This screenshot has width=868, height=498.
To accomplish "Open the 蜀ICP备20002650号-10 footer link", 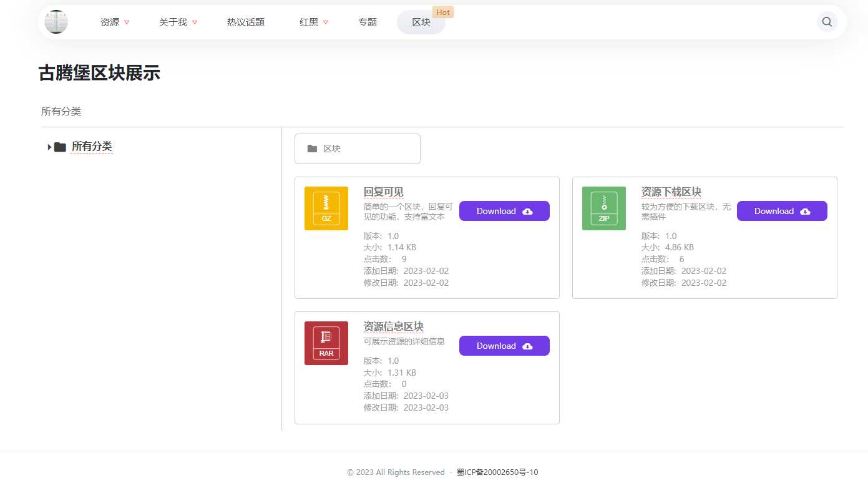I will click(497, 472).
